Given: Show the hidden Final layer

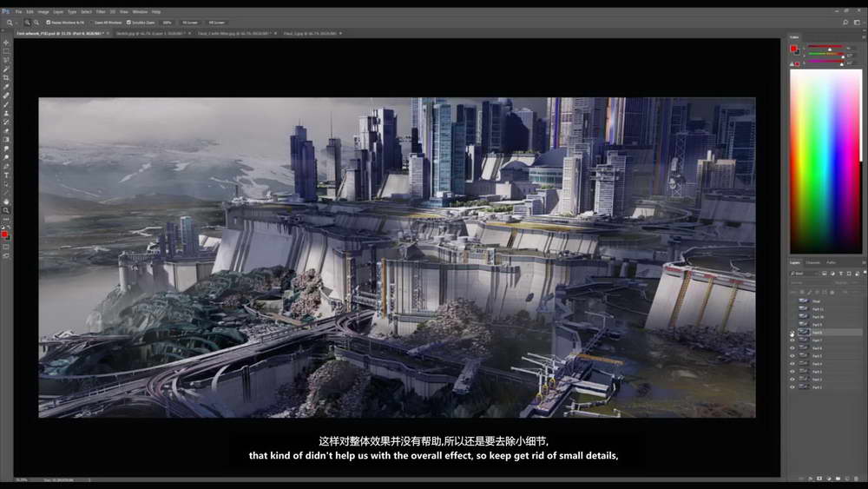Looking at the screenshot, I should 792,301.
